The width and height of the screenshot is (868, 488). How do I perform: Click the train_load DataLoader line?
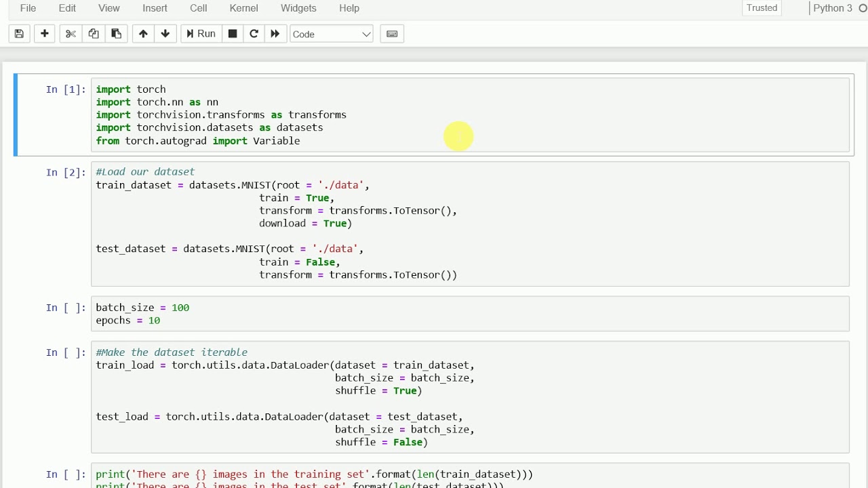tap(285, 365)
